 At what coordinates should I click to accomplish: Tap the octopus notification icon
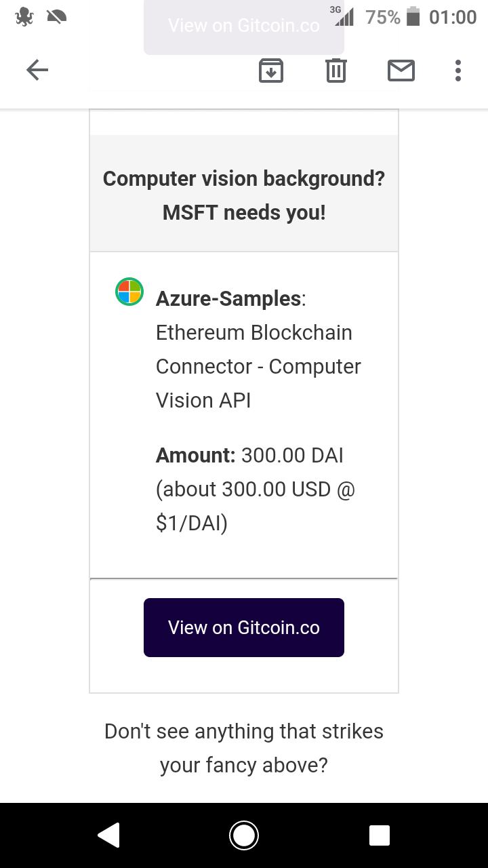(x=24, y=17)
